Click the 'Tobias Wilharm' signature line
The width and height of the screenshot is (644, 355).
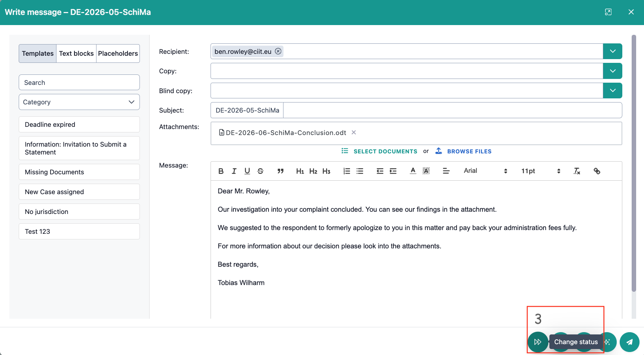click(241, 283)
